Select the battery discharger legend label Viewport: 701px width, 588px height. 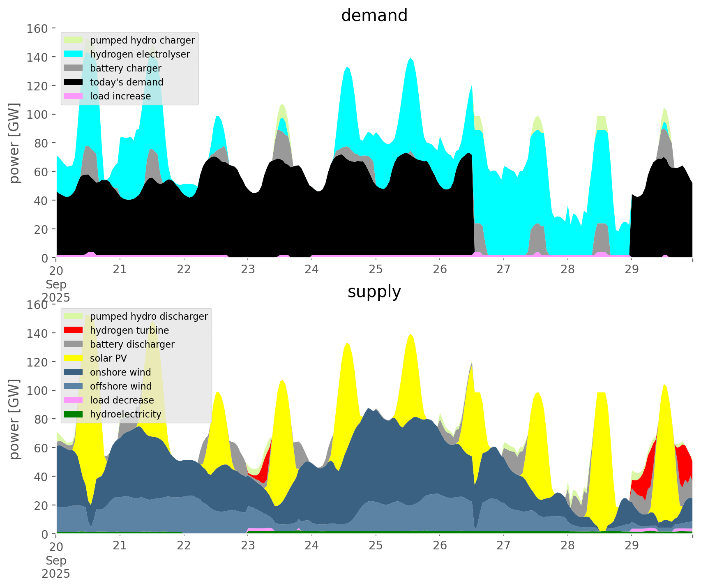point(132,344)
